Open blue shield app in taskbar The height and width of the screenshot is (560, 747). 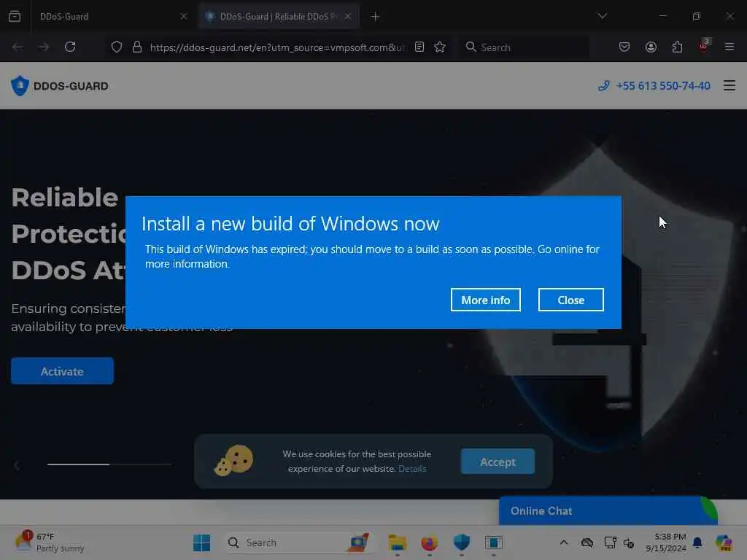pos(461,542)
